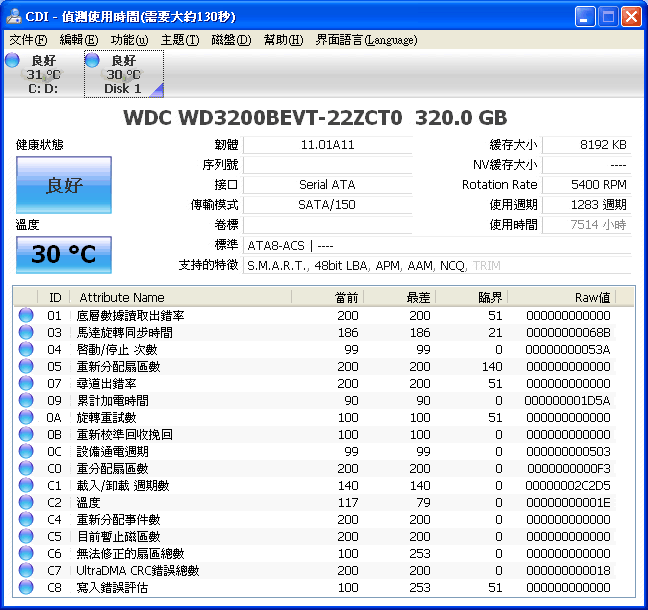
Task: Click the status orb for attribute 01
Action: coord(26,315)
